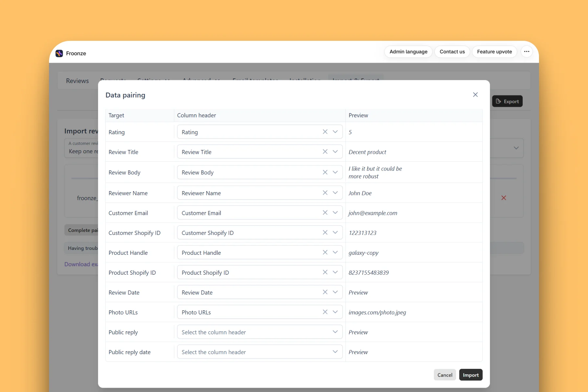Click the Download example link
Viewport: 588px width, 392px height.
(x=81, y=264)
